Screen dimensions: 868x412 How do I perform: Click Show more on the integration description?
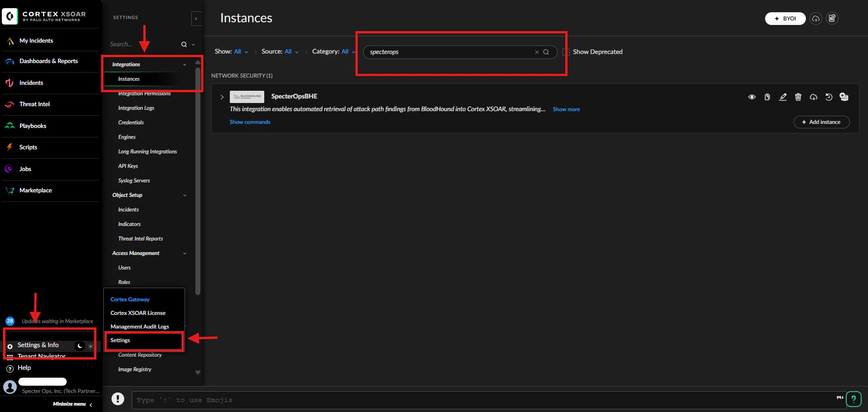(566, 109)
